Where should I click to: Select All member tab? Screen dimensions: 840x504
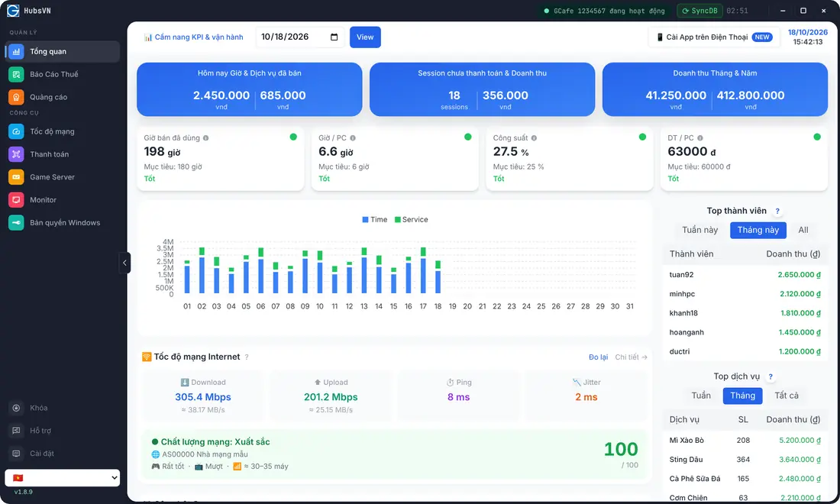coord(803,230)
